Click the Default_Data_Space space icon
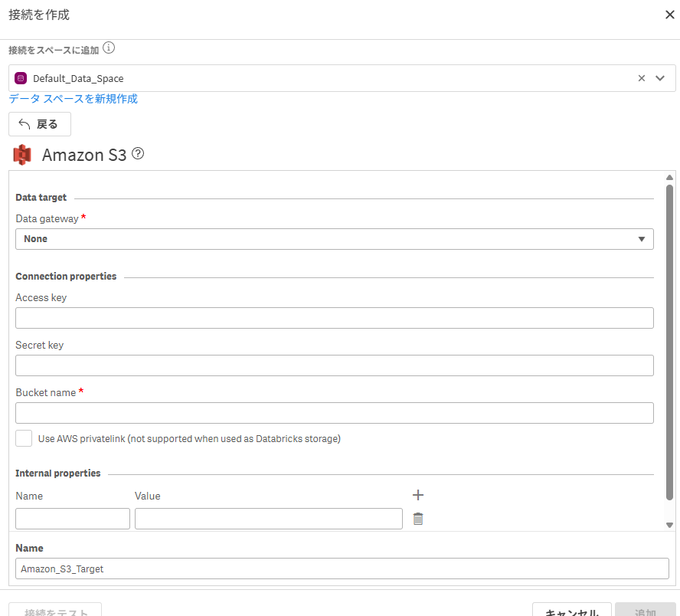The image size is (680, 616). 21,78
